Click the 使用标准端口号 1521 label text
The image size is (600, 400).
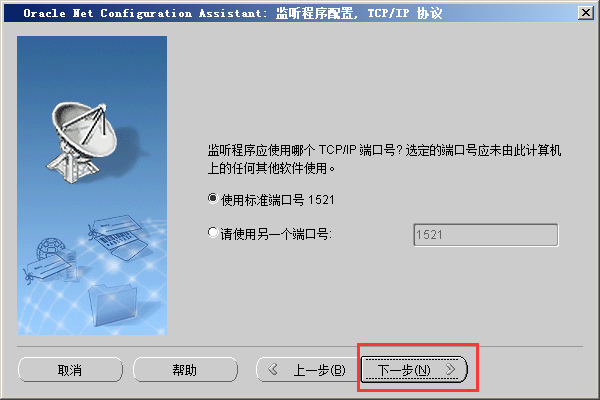(x=278, y=200)
